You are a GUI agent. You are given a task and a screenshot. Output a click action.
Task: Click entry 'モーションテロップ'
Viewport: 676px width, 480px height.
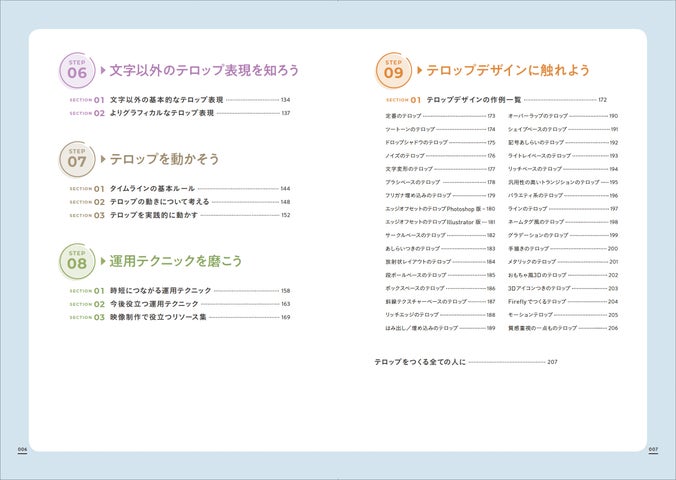(x=530, y=315)
